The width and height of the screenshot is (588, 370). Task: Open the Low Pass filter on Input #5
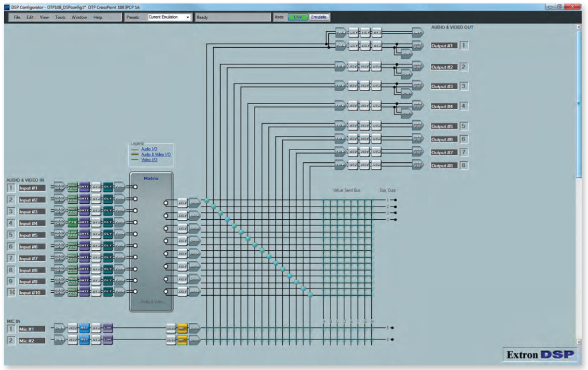[x=72, y=234]
